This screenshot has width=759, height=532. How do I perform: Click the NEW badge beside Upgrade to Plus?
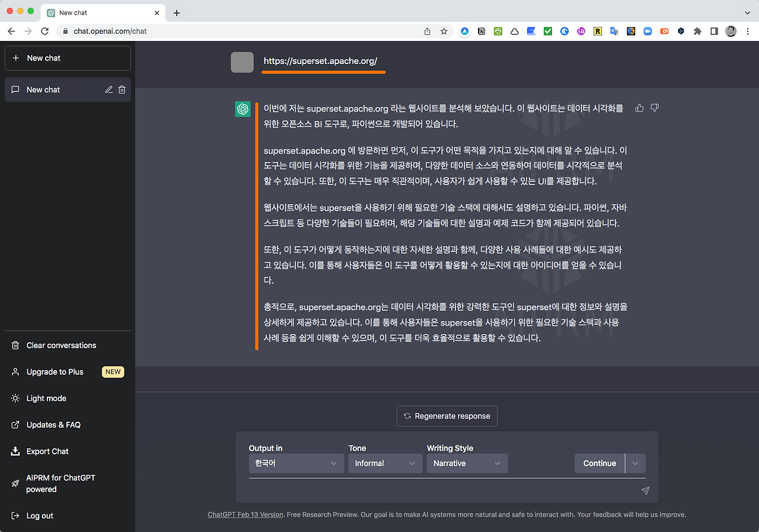coord(113,372)
